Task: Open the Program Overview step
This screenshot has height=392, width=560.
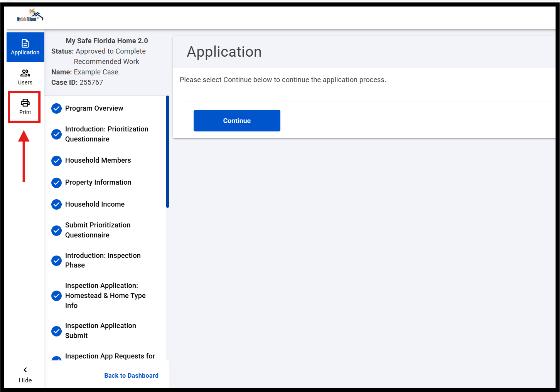Action: (x=94, y=108)
